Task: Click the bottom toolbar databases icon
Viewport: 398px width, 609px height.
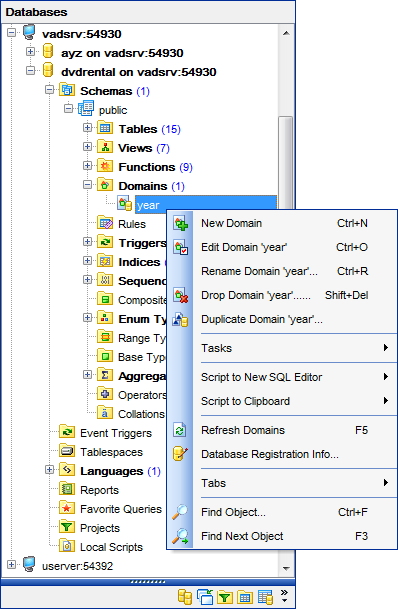Action: tap(185, 597)
